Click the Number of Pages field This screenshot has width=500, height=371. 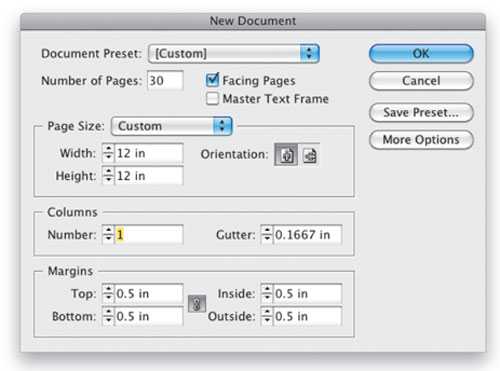pyautogui.click(x=165, y=80)
